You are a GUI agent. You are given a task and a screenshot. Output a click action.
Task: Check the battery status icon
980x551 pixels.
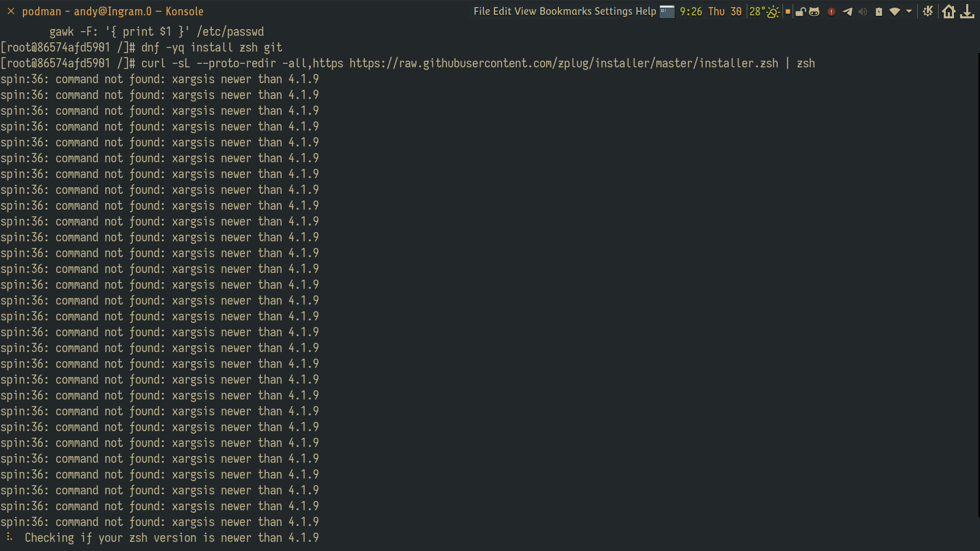879,11
